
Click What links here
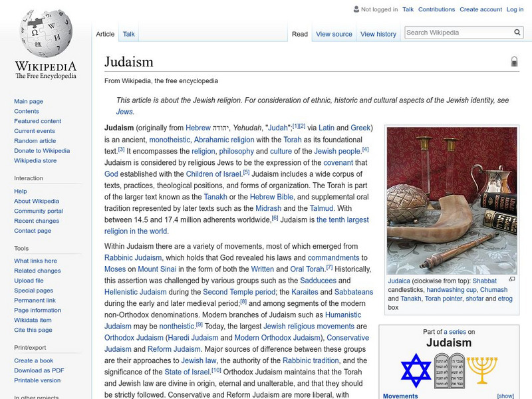(35, 261)
